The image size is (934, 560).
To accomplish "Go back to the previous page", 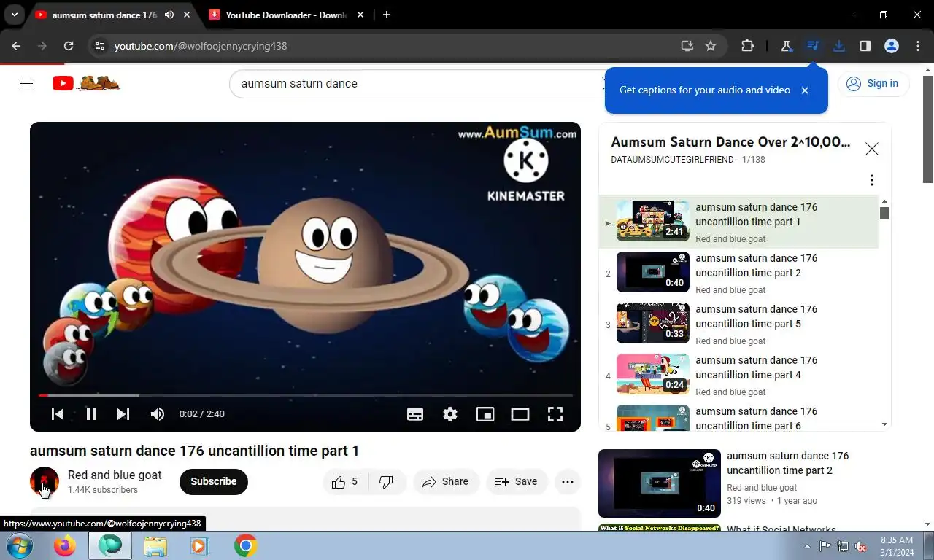I will [16, 46].
